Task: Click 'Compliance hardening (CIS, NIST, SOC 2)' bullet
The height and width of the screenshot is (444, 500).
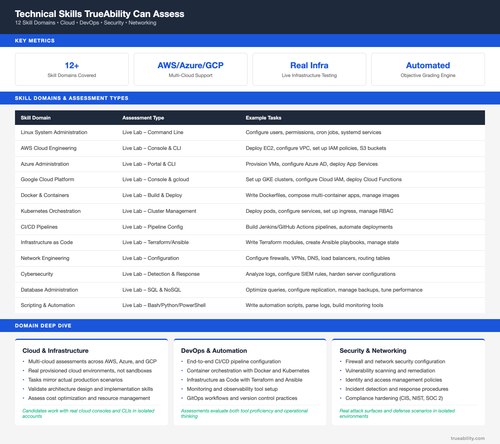Action: (x=394, y=398)
